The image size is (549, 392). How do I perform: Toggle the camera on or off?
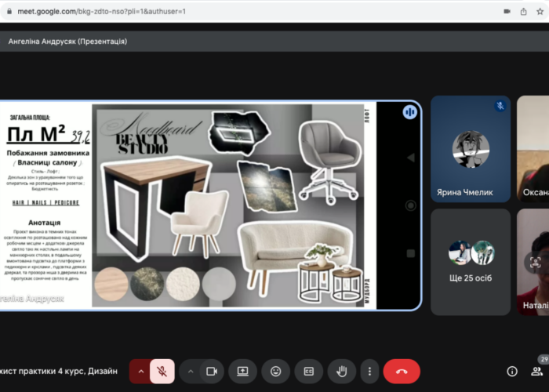[211, 371]
